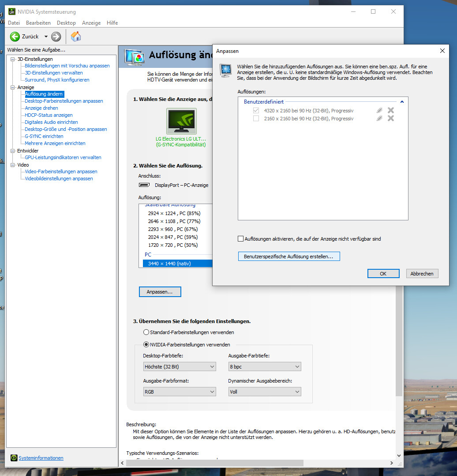Select the LG Electronics monitor display icon
The width and height of the screenshot is (457, 476).
(181, 121)
